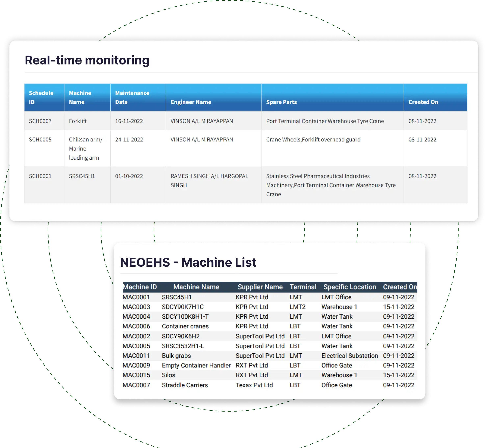Click maintenance date 16-11-2022
Image resolution: width=486 pixels, height=448 pixels.
[138, 121]
